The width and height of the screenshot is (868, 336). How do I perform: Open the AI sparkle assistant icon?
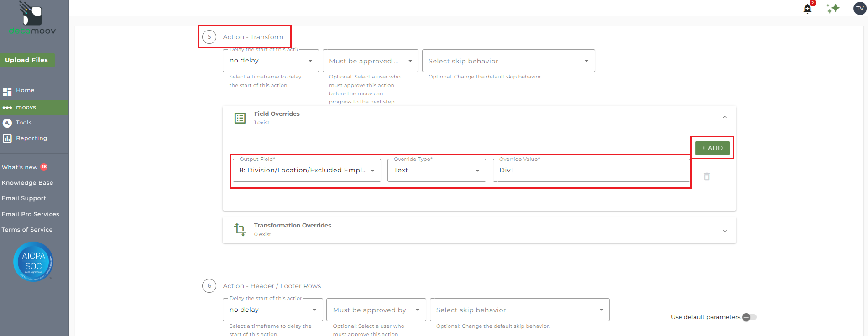[833, 8]
